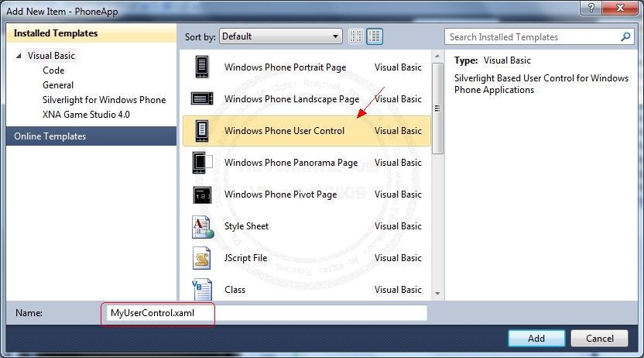Pick the Windows Phone Pivot Page icon
Screen dimensions: 644x358
(x=202, y=194)
